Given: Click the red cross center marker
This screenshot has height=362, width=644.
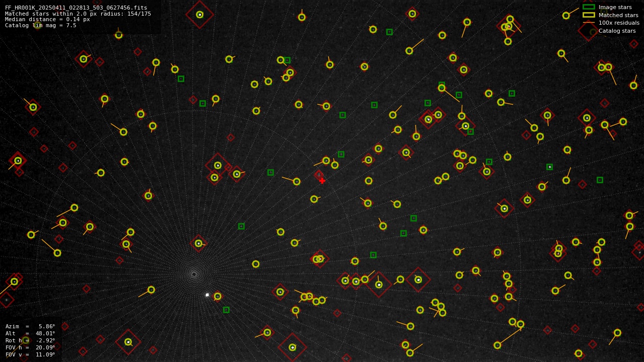Looking at the screenshot, I should [x=322, y=181].
